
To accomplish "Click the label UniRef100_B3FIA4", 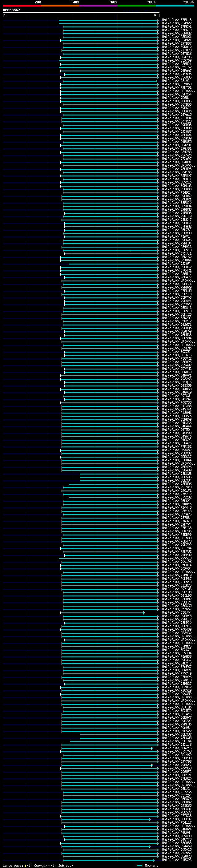I will point(176,741).
